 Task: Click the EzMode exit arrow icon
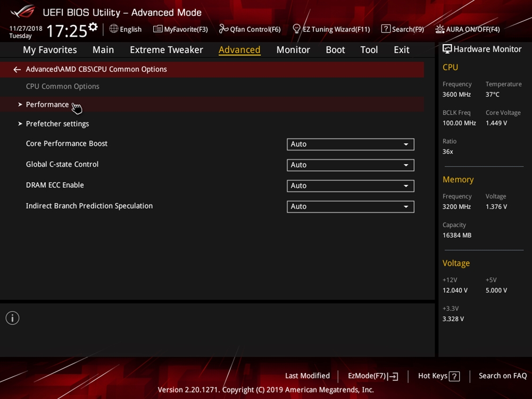(394, 376)
